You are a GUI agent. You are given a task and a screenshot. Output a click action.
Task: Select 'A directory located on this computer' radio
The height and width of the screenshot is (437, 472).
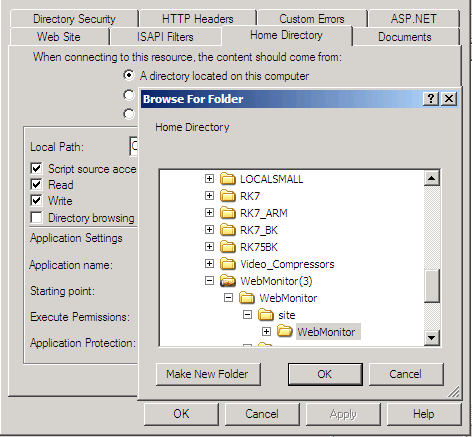(129, 75)
